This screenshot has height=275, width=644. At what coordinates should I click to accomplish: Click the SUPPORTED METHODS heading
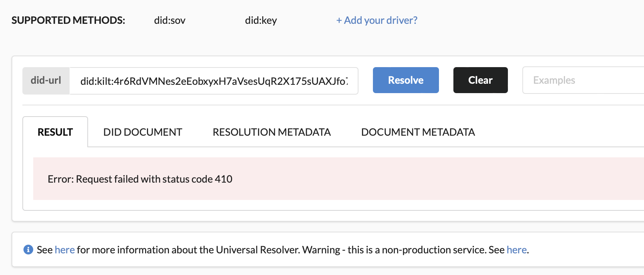pyautogui.click(x=68, y=21)
